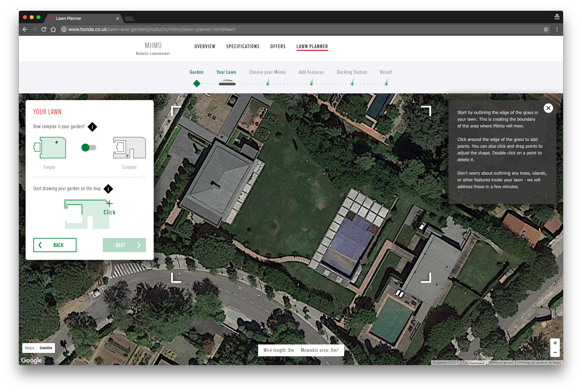The image size is (582, 392).
Task: Click the Simple label
Action: (x=49, y=167)
